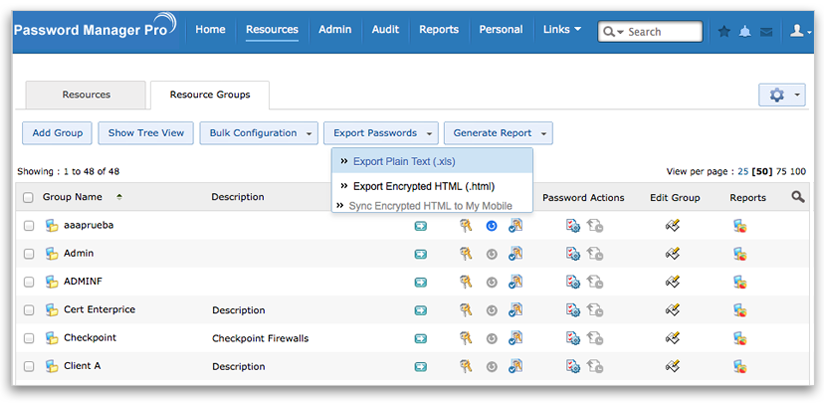
Task: Click the key icon for ADMINF group
Action: [465, 282]
